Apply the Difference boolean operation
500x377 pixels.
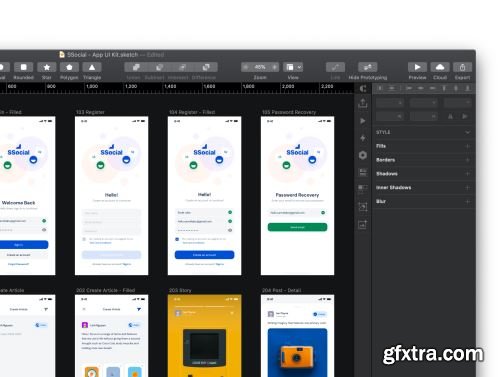click(x=206, y=67)
